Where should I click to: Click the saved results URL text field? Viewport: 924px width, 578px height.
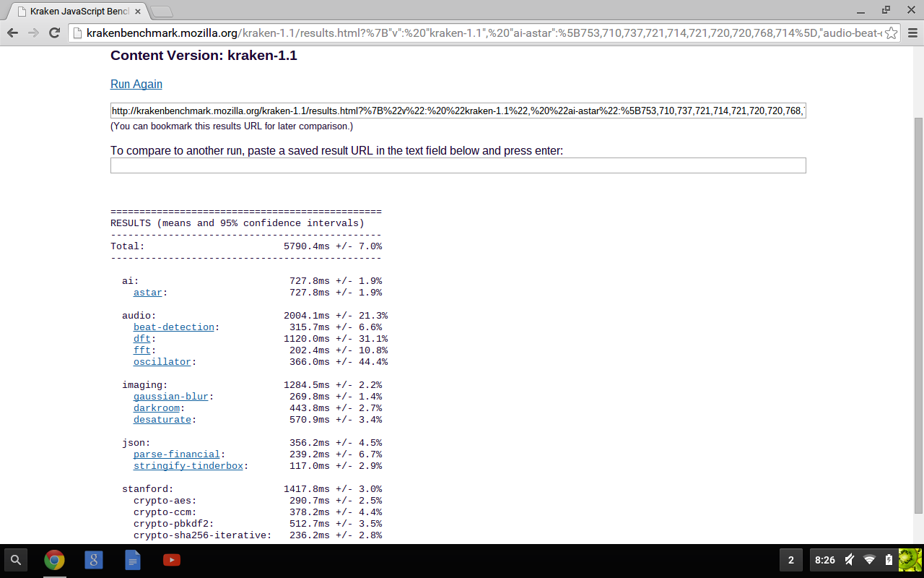pyautogui.click(x=458, y=111)
